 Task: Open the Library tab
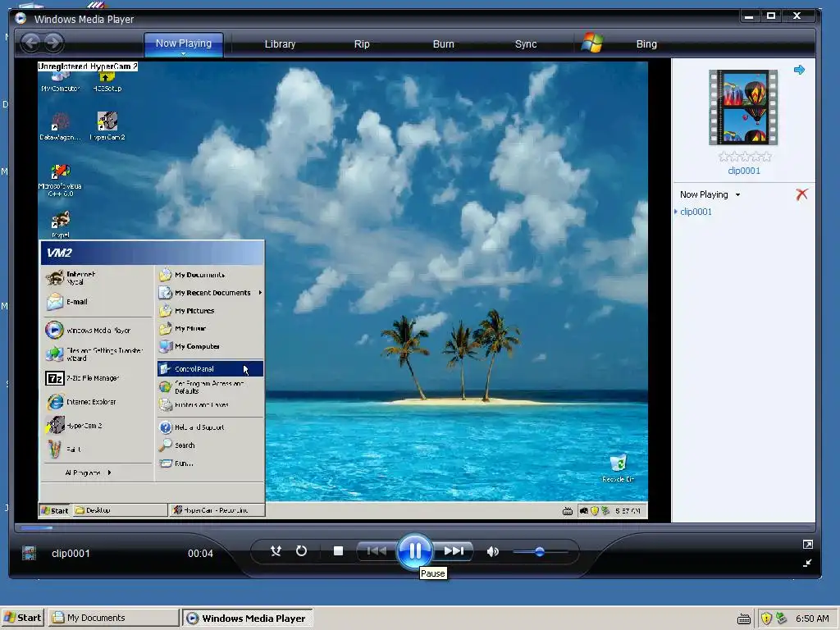click(x=281, y=44)
